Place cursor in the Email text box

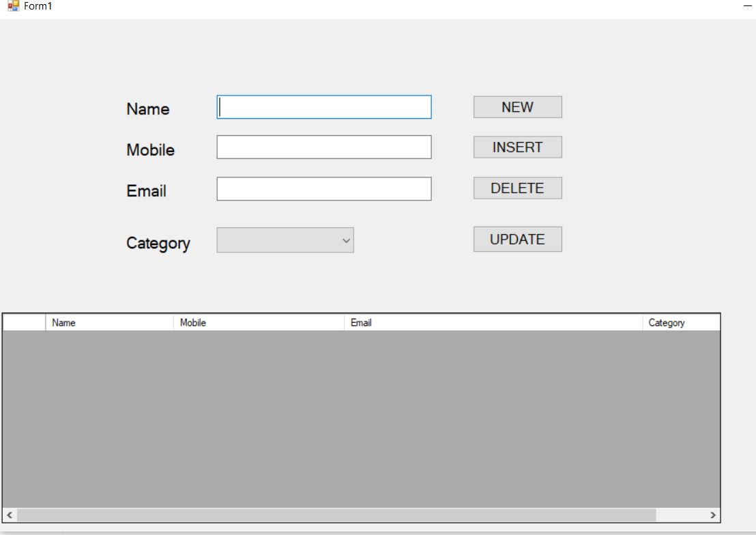point(323,189)
